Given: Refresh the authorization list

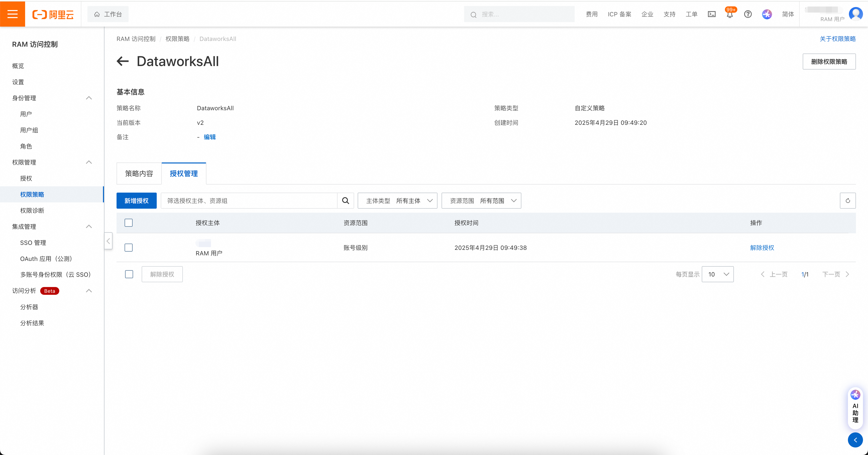Looking at the screenshot, I should tap(847, 201).
